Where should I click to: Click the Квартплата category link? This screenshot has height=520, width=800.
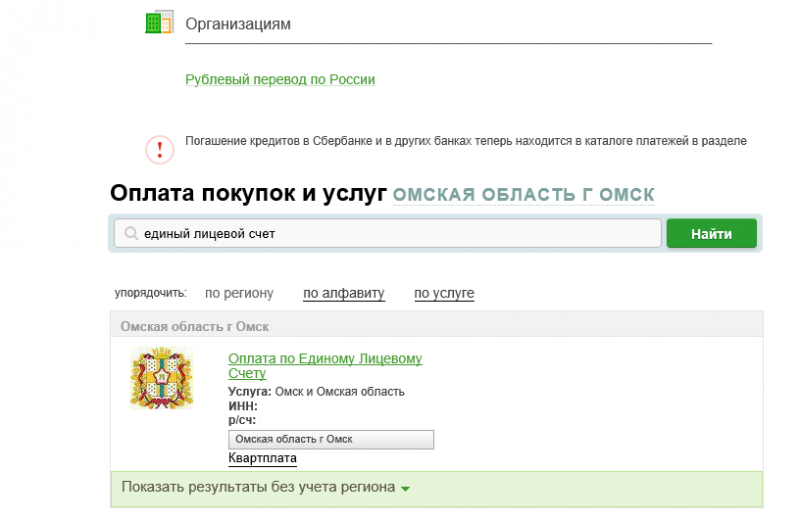(x=262, y=458)
